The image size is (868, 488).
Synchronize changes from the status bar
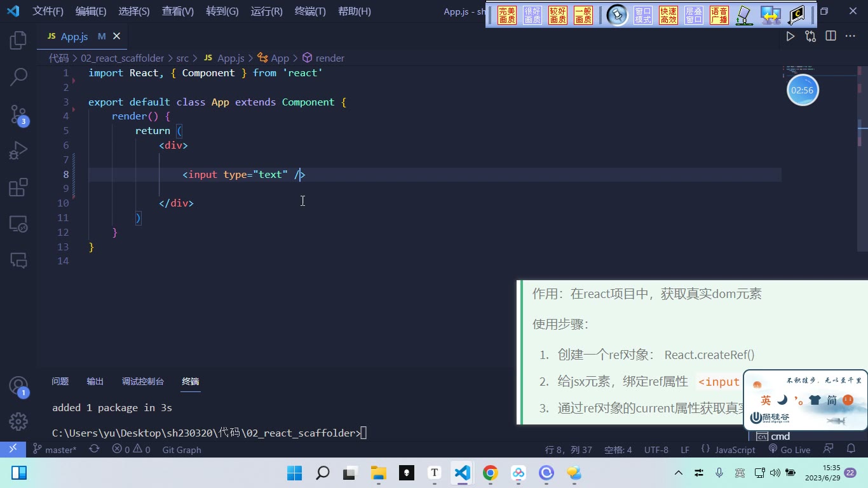[94, 449]
